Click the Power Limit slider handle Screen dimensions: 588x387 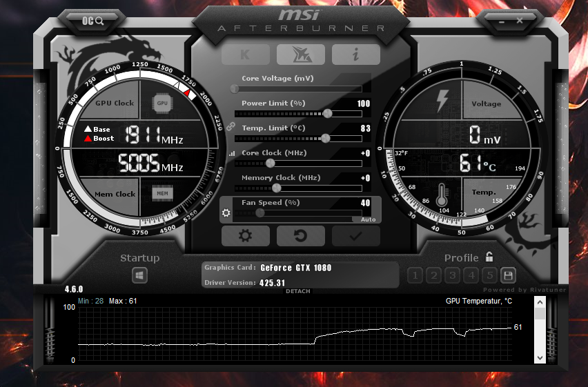(327, 113)
